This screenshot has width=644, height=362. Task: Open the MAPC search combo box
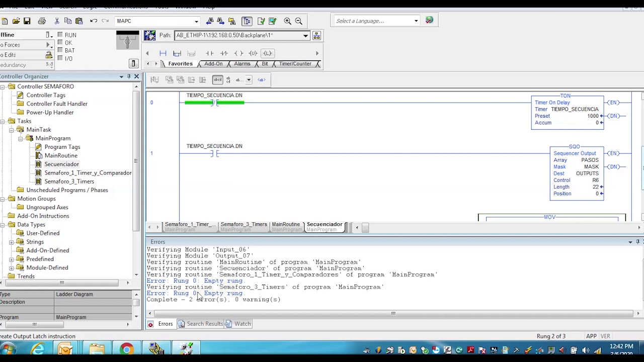point(197,21)
